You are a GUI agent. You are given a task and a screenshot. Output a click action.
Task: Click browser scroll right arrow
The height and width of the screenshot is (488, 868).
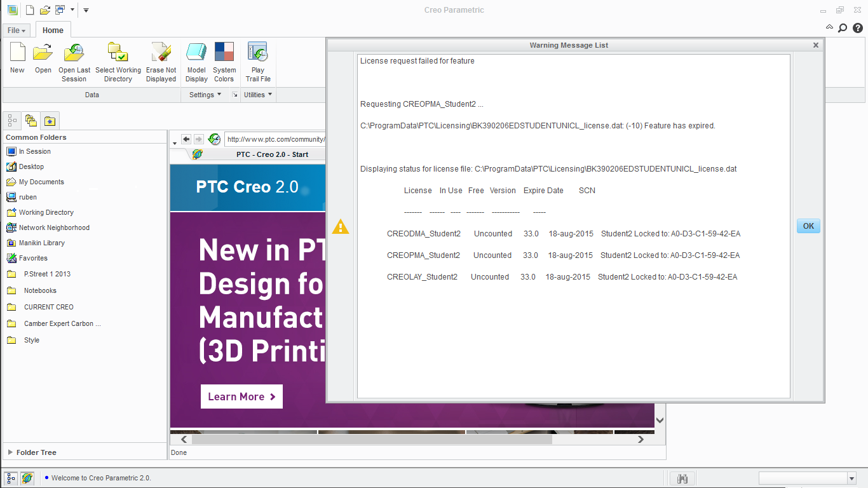point(641,439)
